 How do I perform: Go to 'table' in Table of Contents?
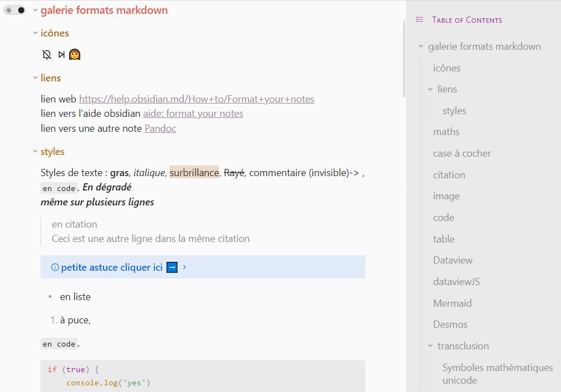coord(444,239)
